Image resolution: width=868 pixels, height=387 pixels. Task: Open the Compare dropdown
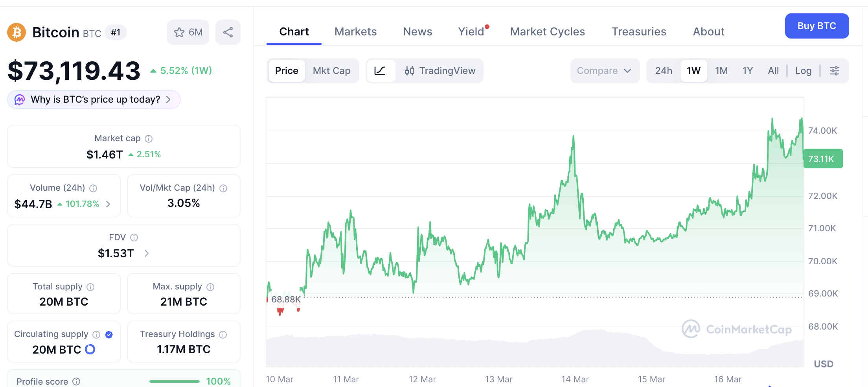tap(605, 71)
